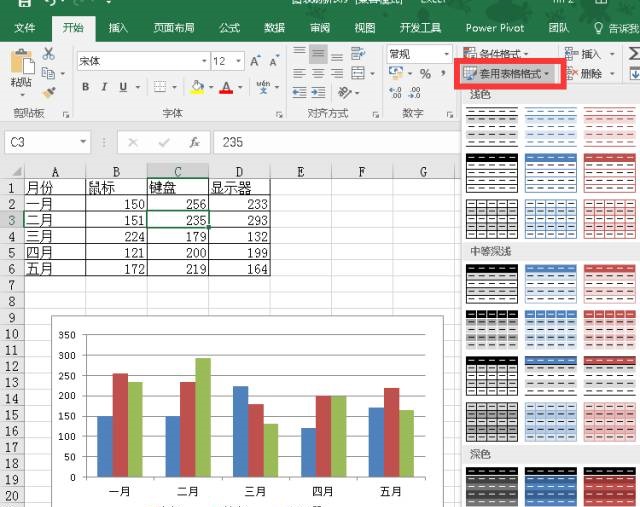640x507 pixels.
Task: Click the AutoSum sigma icon
Action: click(633, 53)
